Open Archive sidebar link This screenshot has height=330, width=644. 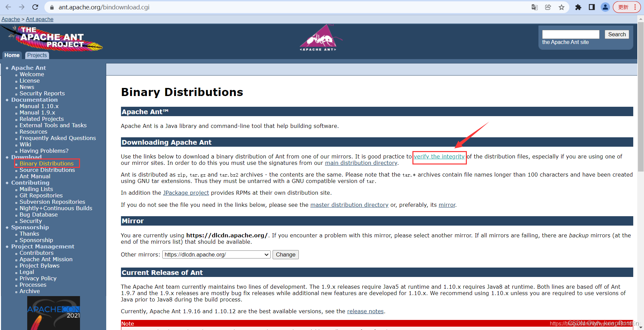point(30,291)
